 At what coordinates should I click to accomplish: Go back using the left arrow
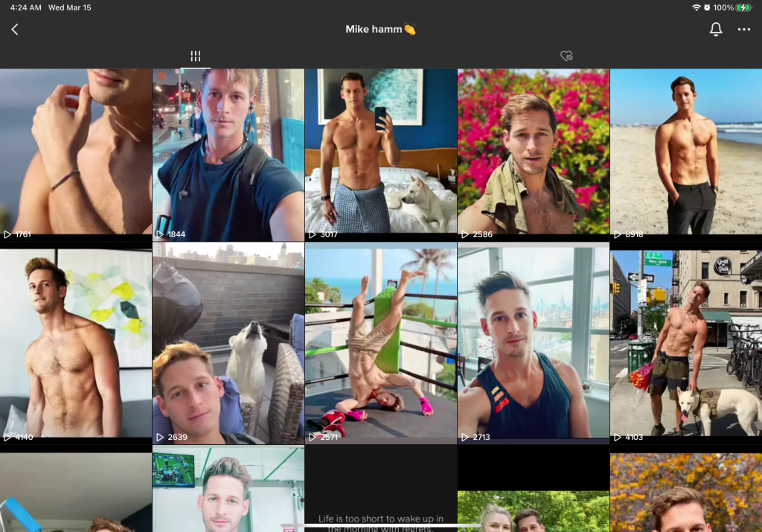[x=15, y=30]
